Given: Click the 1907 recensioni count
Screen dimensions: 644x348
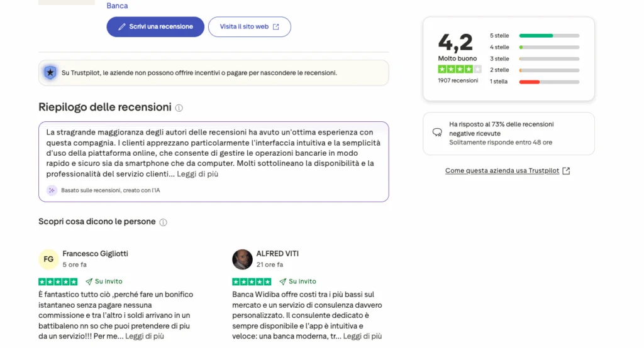Looking at the screenshot, I should 458,81.
